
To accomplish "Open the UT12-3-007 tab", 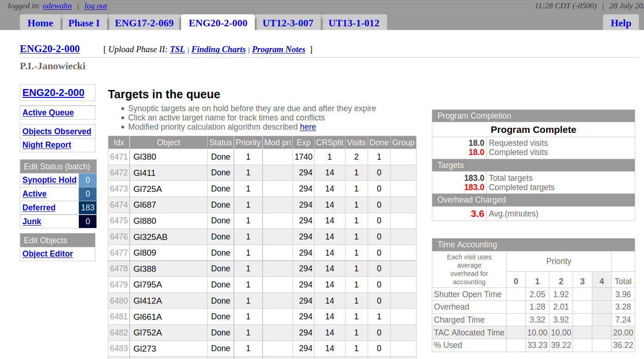I will [x=288, y=23].
